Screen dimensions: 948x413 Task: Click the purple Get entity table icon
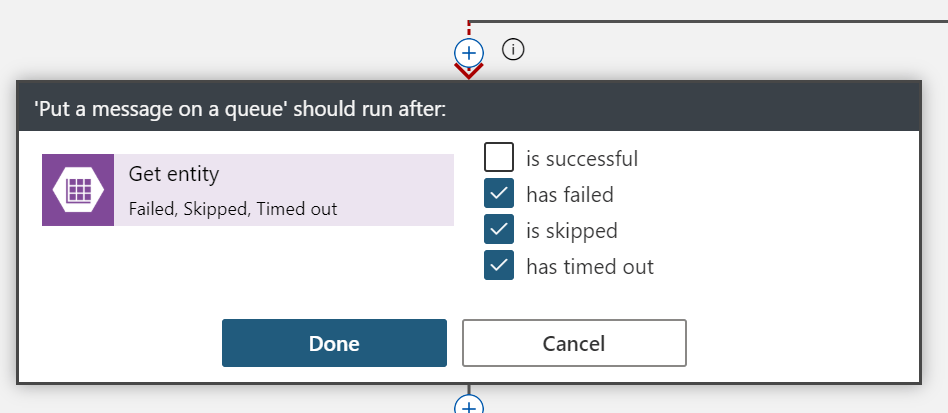coord(78,190)
